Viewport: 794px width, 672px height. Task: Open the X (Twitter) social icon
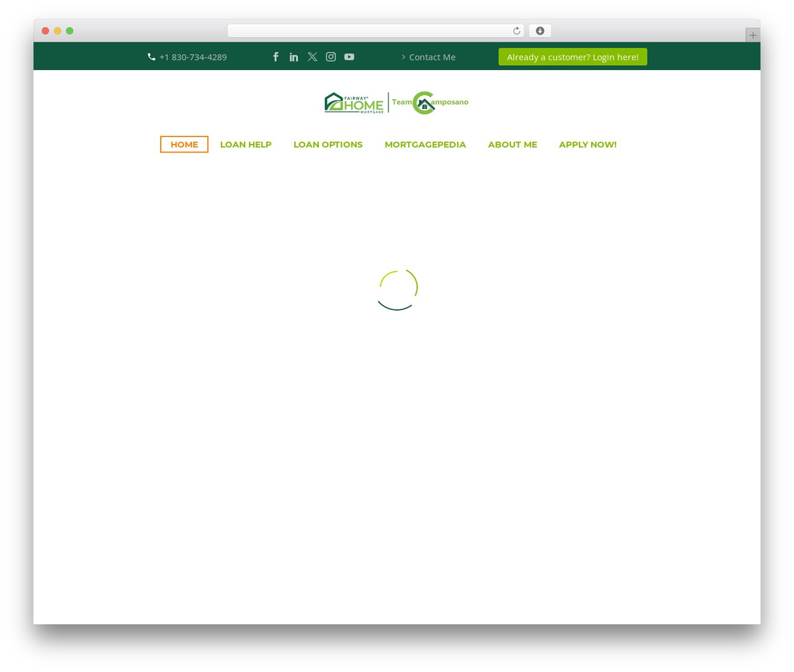[313, 57]
